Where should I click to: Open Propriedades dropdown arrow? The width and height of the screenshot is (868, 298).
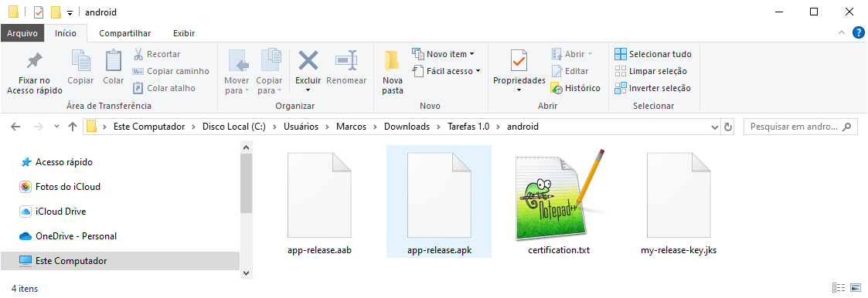tap(519, 90)
